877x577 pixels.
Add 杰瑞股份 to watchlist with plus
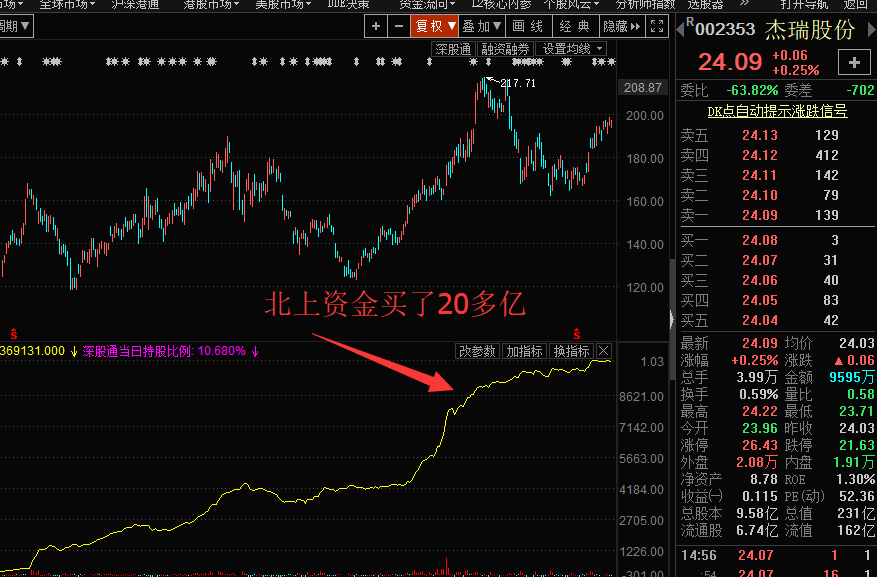(854, 62)
